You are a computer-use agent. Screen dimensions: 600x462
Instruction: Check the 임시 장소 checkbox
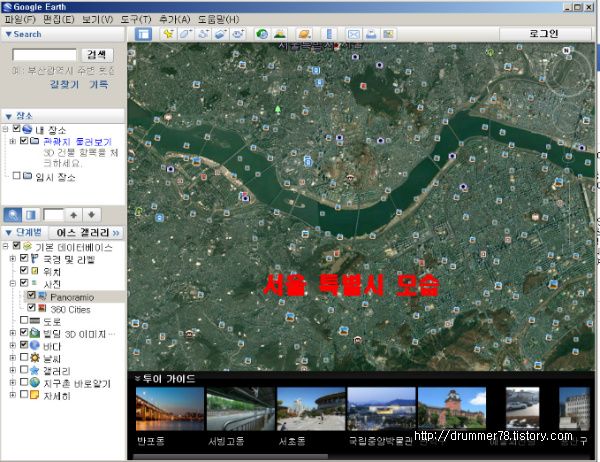click(16, 176)
